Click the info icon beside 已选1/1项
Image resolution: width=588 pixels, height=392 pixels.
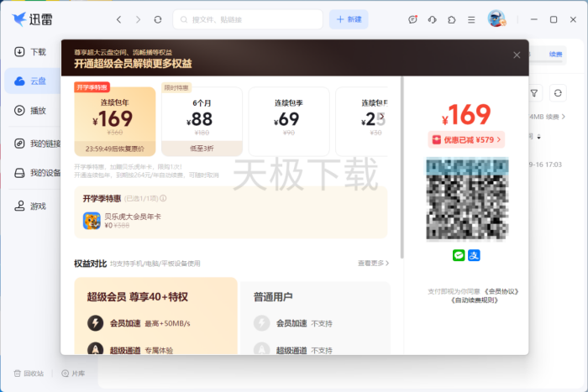tap(163, 198)
